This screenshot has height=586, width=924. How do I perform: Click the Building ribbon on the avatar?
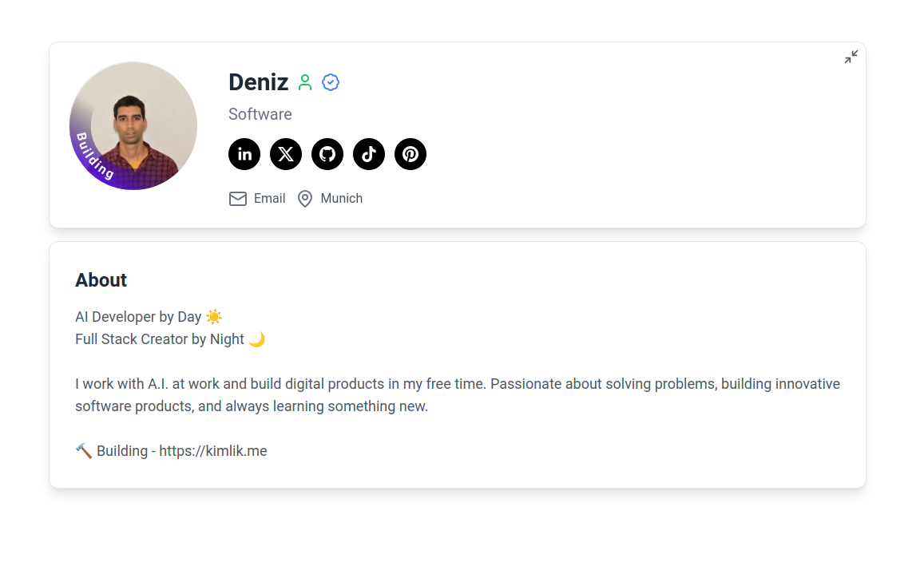coord(90,158)
